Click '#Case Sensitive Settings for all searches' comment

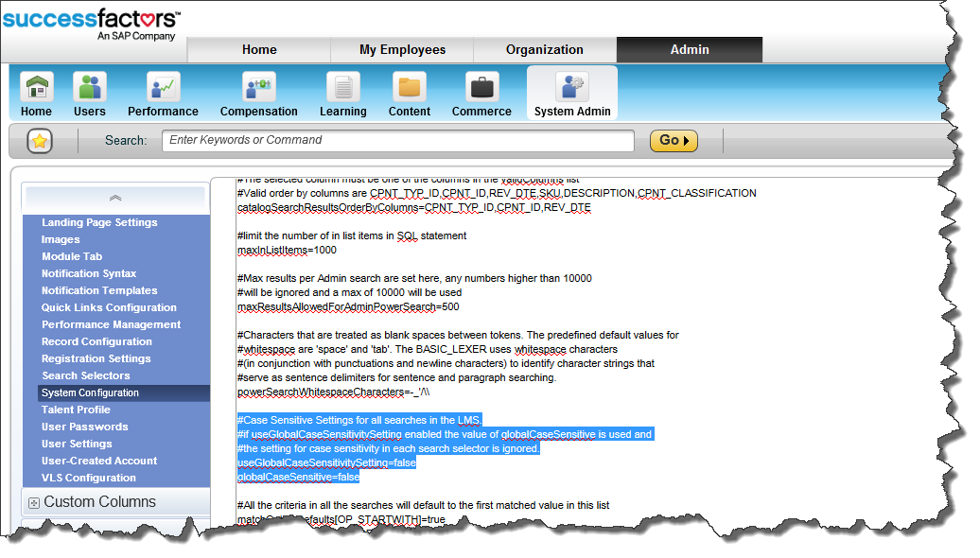(x=359, y=421)
